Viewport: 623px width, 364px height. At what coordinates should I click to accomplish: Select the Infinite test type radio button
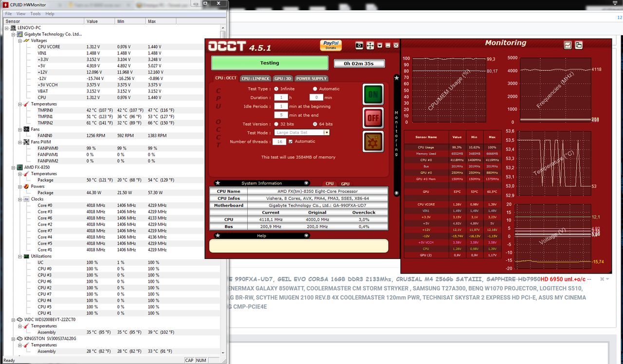pyautogui.click(x=276, y=89)
